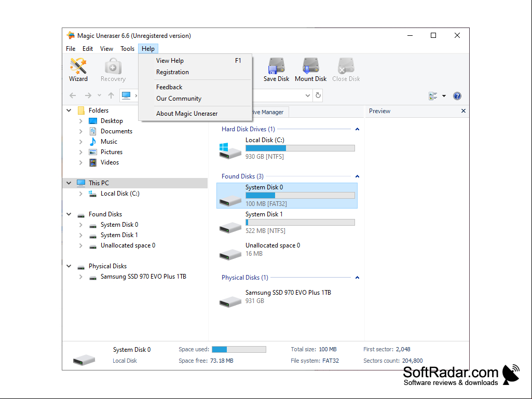The image size is (532, 399).
Task: Choose Registration from the Help menu
Action: 196,72
